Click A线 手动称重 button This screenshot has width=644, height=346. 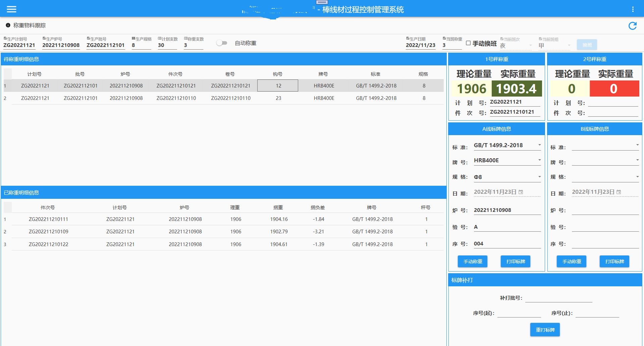[473, 262]
